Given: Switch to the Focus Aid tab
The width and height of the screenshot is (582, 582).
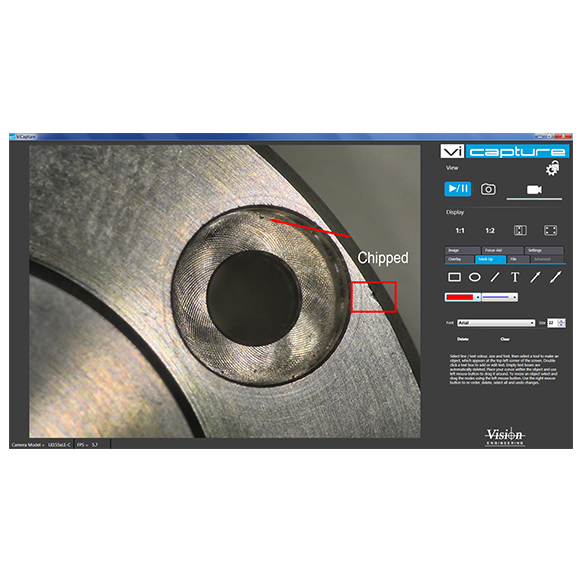Looking at the screenshot, I should (x=503, y=250).
